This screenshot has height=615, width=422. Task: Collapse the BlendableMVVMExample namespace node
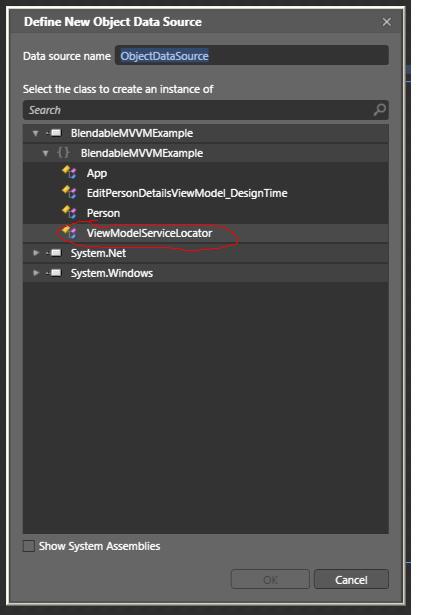(x=46, y=153)
